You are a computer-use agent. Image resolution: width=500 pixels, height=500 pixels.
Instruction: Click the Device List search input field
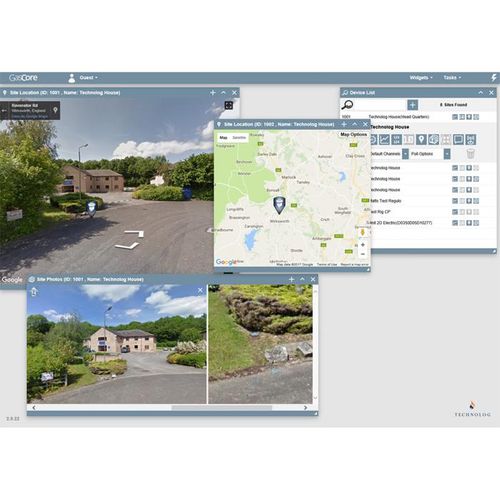[x=380, y=105]
